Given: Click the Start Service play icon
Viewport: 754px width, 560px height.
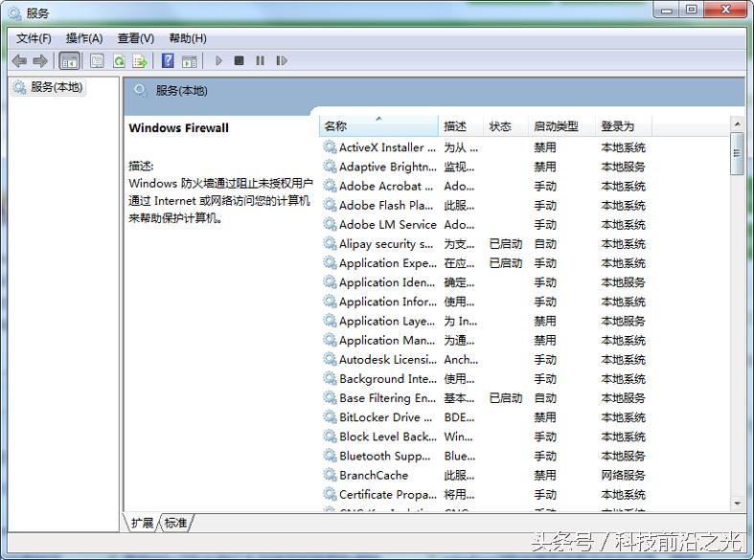Looking at the screenshot, I should 218,61.
